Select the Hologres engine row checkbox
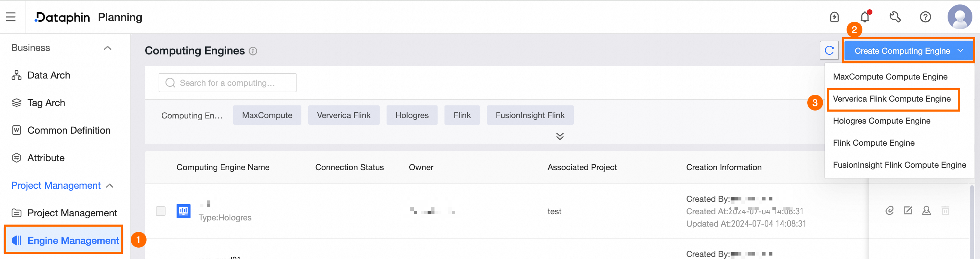 coord(161,211)
